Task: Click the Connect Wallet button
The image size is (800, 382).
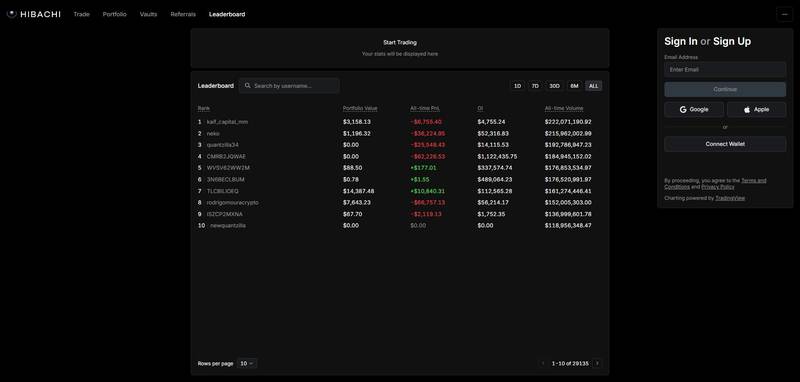Action: (725, 144)
